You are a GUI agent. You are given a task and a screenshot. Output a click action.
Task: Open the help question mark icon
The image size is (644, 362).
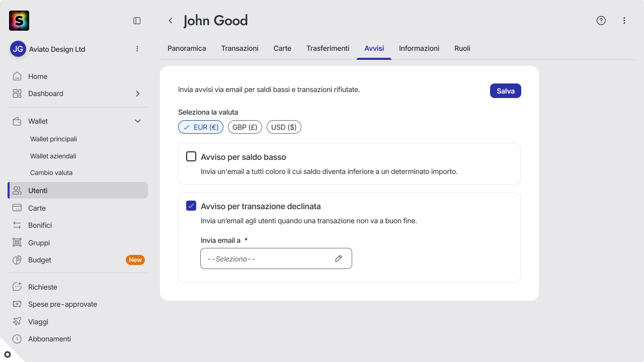601,21
